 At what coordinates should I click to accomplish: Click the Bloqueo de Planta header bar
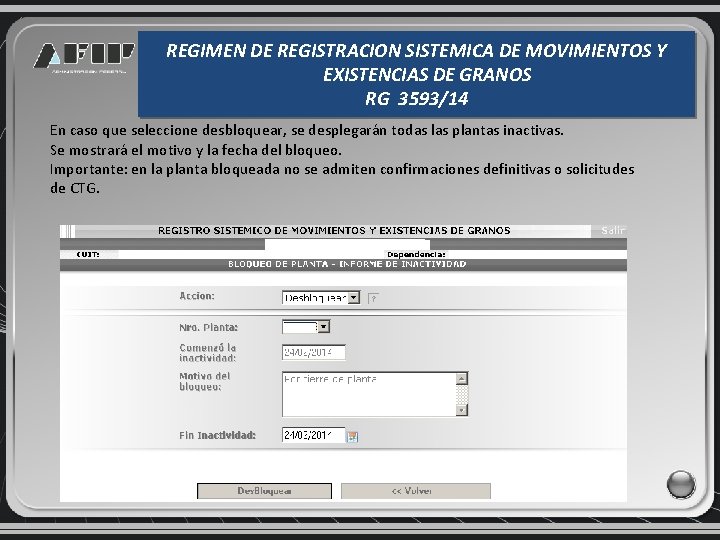pyautogui.click(x=343, y=264)
